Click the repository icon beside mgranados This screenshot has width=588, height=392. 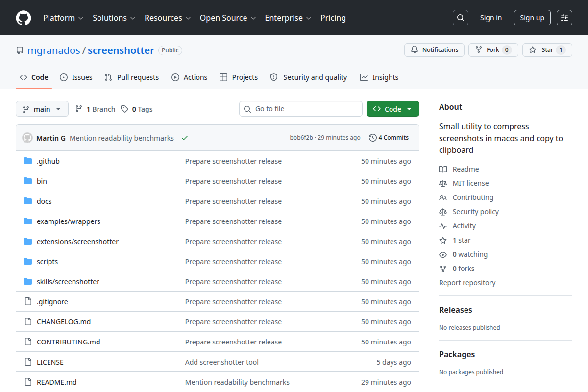(x=20, y=50)
